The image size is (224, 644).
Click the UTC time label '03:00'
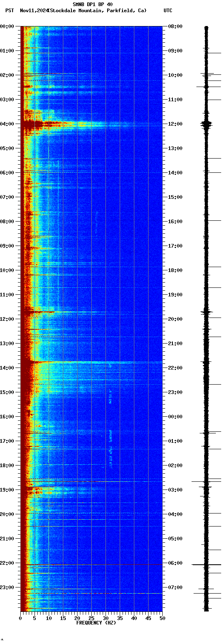tap(175, 490)
